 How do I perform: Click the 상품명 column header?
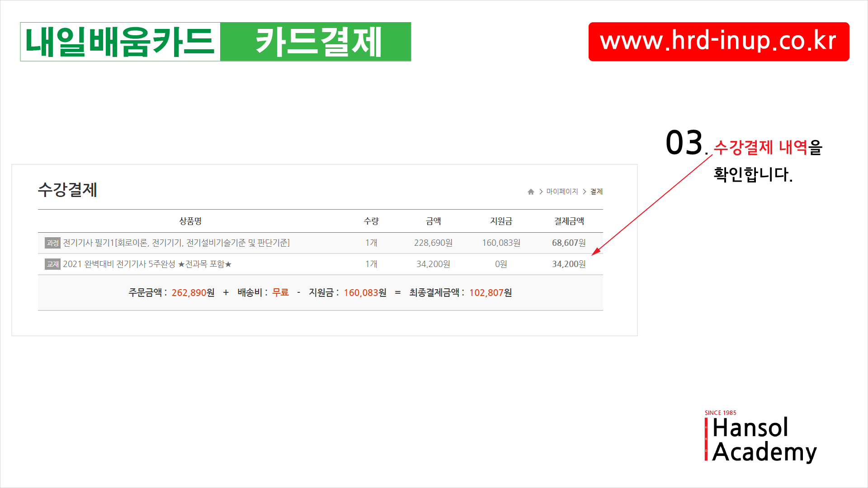click(190, 221)
